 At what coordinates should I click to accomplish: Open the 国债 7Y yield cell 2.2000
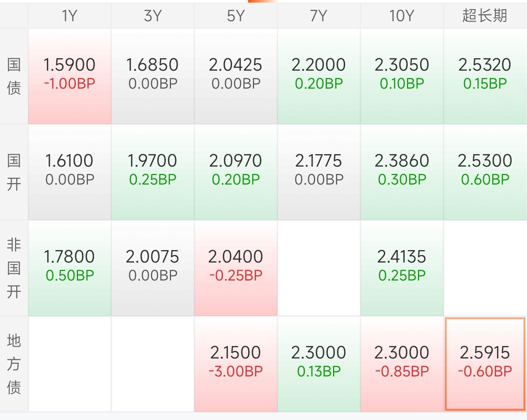[x=319, y=76]
